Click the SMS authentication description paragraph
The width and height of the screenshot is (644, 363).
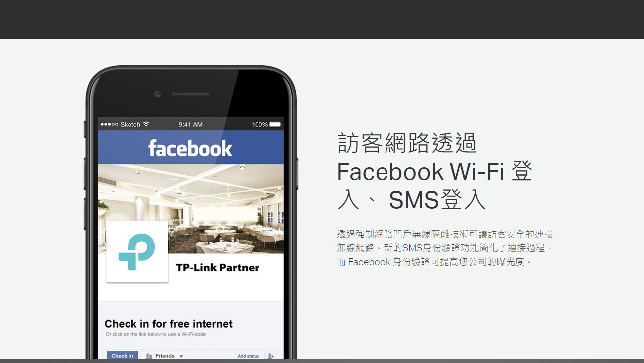[x=445, y=248]
